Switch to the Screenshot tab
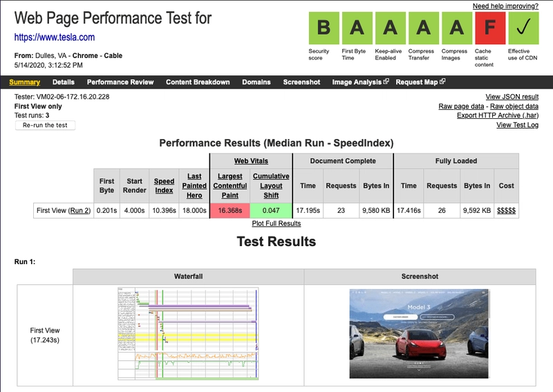The width and height of the screenshot is (553, 392). (301, 82)
